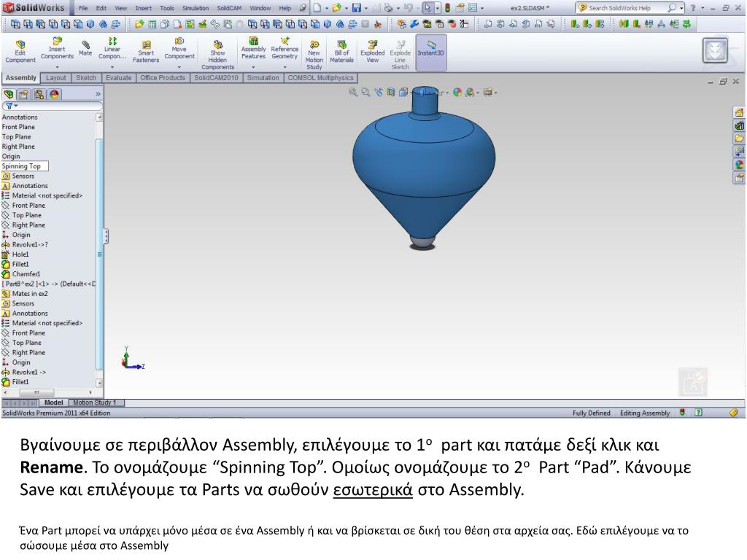Open the Tools menu

tap(167, 8)
